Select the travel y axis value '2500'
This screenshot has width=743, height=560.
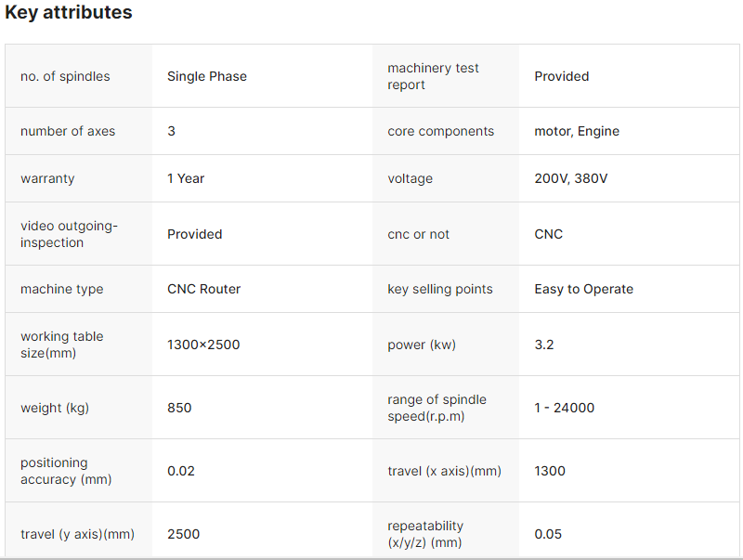[x=183, y=534]
